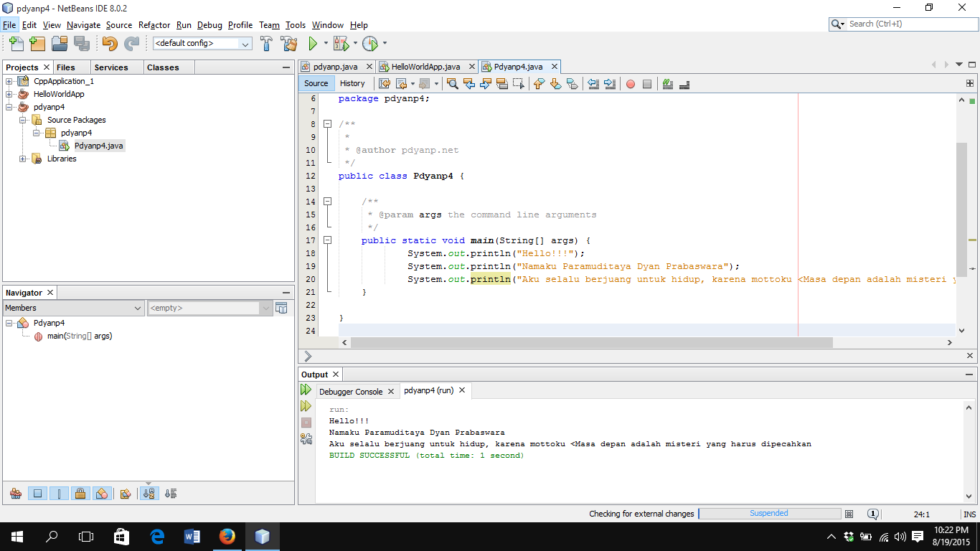This screenshot has height=551, width=980.
Task: Toggle Fully Qualified Names in Navigator
Action: pyautogui.click(x=125, y=494)
